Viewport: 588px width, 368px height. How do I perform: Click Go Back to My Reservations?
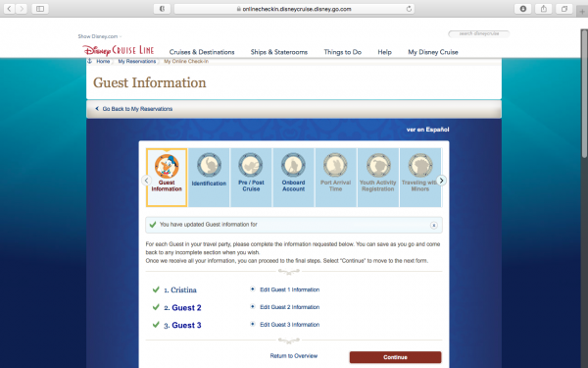click(x=137, y=109)
